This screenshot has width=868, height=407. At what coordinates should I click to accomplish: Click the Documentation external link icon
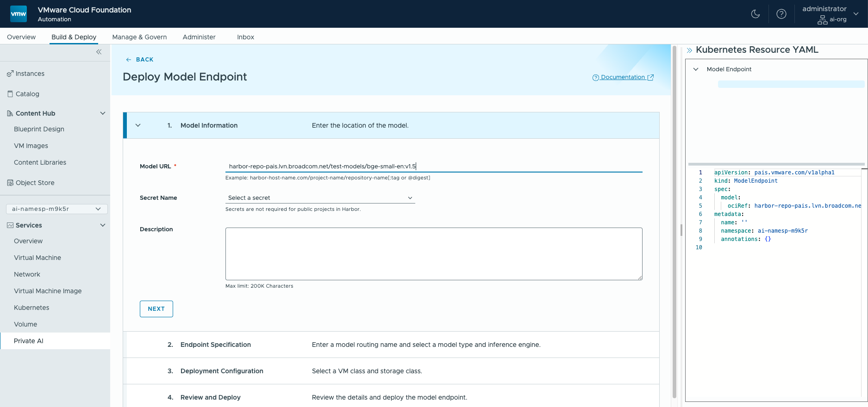click(650, 77)
